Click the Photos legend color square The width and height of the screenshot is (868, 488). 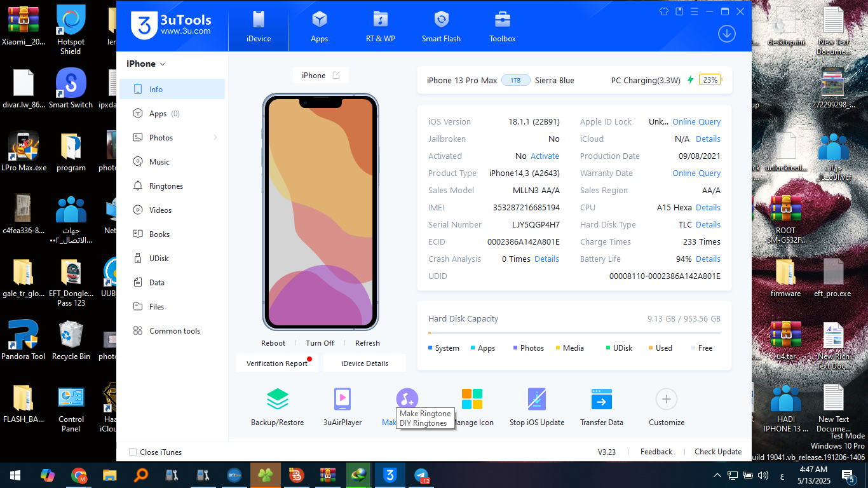pos(515,348)
